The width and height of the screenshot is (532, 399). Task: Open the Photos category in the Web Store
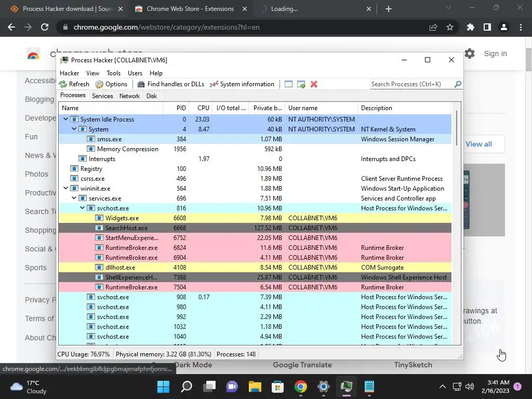click(36, 174)
